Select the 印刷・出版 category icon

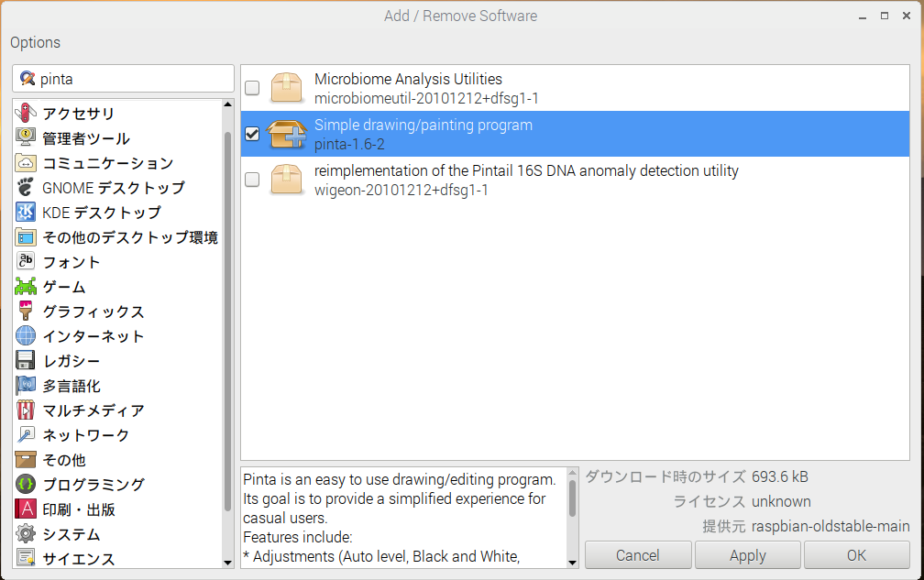(26, 509)
